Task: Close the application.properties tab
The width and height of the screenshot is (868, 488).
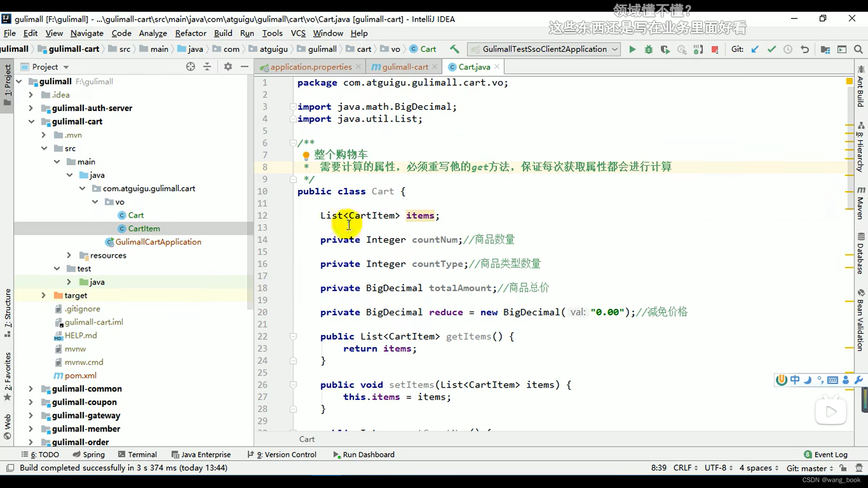Action: (358, 66)
